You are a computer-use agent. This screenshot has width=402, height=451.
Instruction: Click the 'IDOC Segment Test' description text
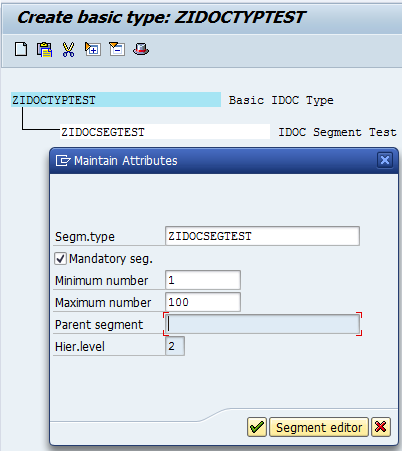point(337,132)
